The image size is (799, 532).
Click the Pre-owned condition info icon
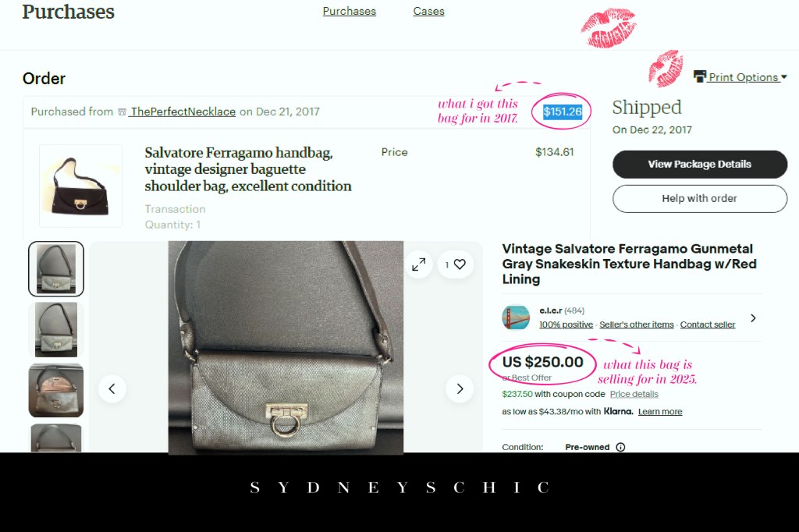[620, 448]
